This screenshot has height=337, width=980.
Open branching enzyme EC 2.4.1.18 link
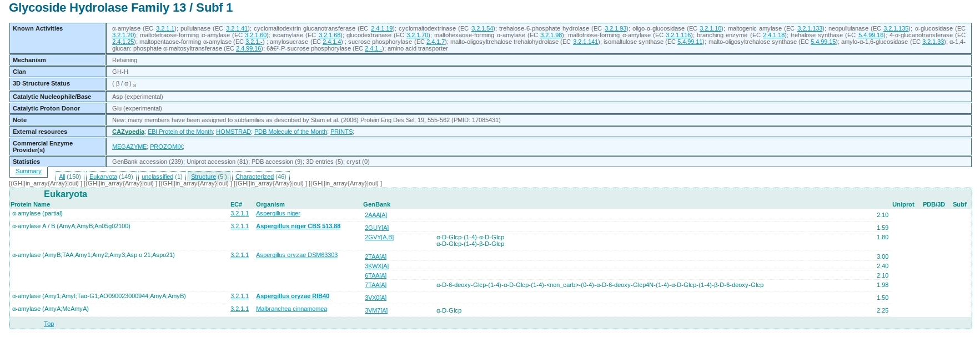(x=773, y=35)
